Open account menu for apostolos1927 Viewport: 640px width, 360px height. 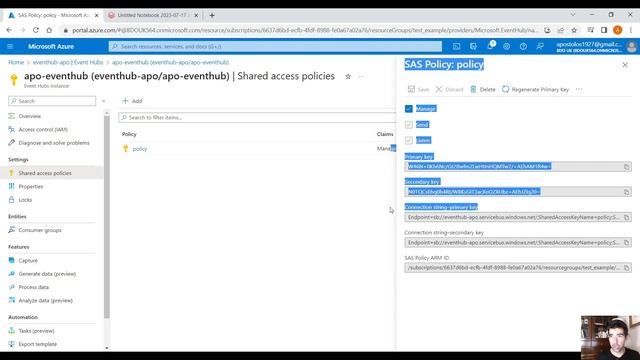click(596, 47)
